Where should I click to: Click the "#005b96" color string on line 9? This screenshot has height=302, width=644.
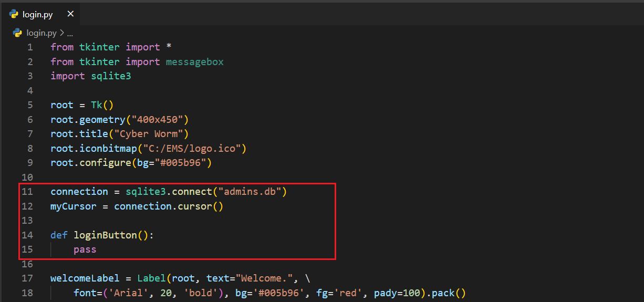180,163
